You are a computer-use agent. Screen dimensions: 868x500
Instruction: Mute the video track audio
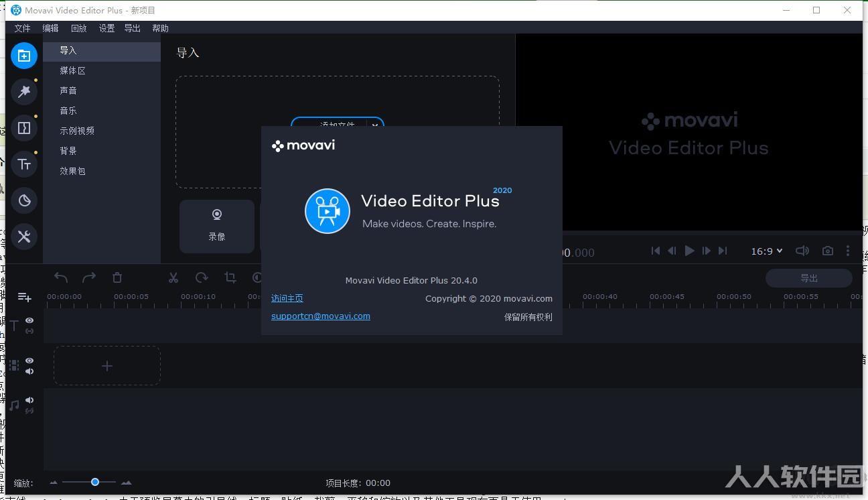pyautogui.click(x=29, y=371)
